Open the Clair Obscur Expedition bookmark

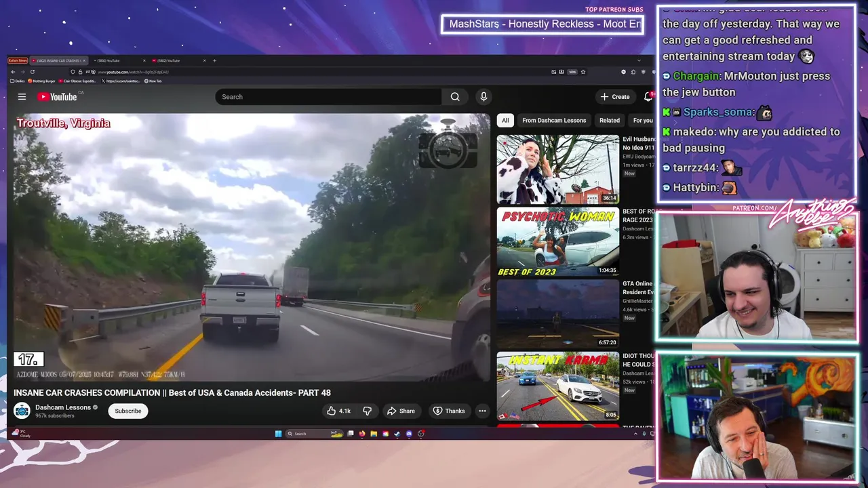(77, 81)
